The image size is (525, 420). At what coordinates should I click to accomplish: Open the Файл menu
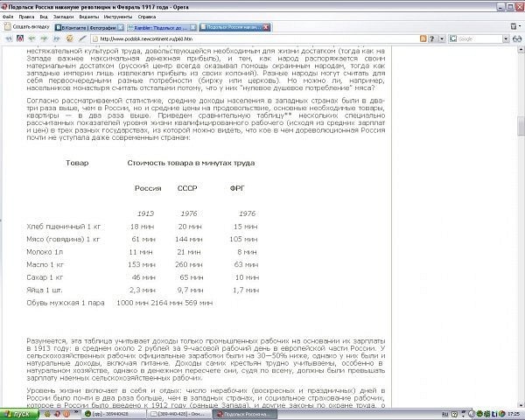[8, 17]
